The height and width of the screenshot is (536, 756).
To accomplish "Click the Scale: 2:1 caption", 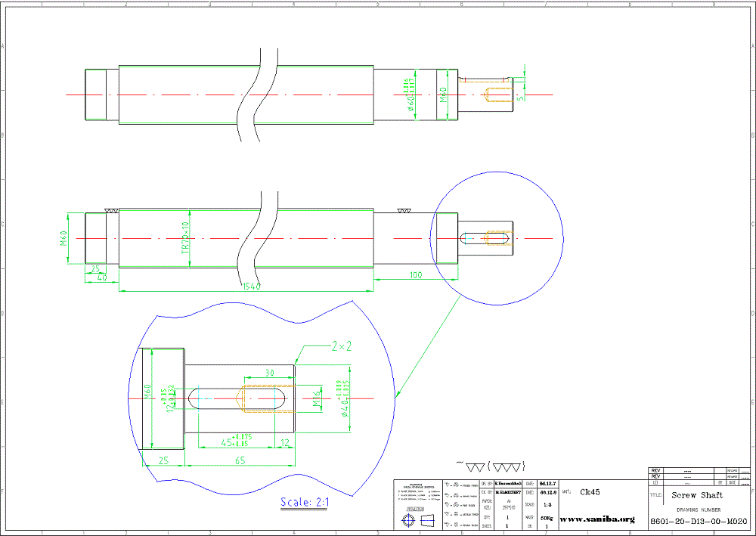I will (305, 502).
